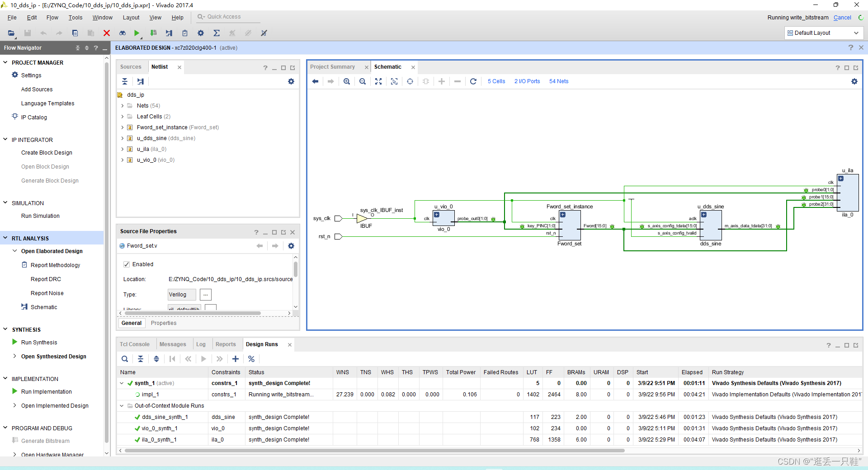The width and height of the screenshot is (868, 470).
Task: Expand the u_vio_0 block in the schematic
Action: [437, 215]
